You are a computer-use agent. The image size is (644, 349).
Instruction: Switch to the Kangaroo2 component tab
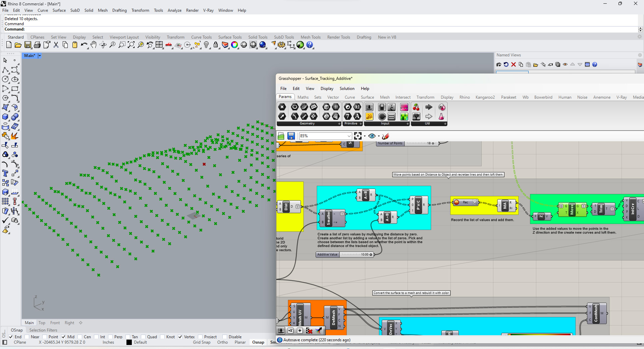485,97
